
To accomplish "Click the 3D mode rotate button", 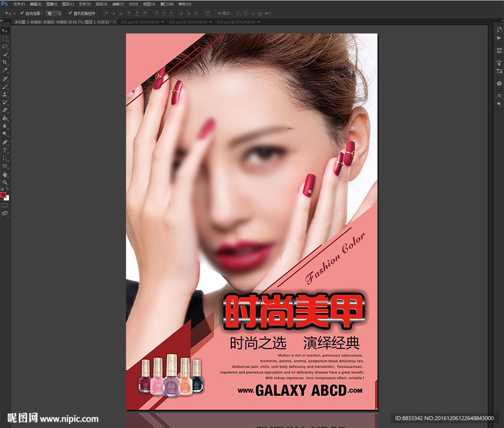I will (239, 13).
